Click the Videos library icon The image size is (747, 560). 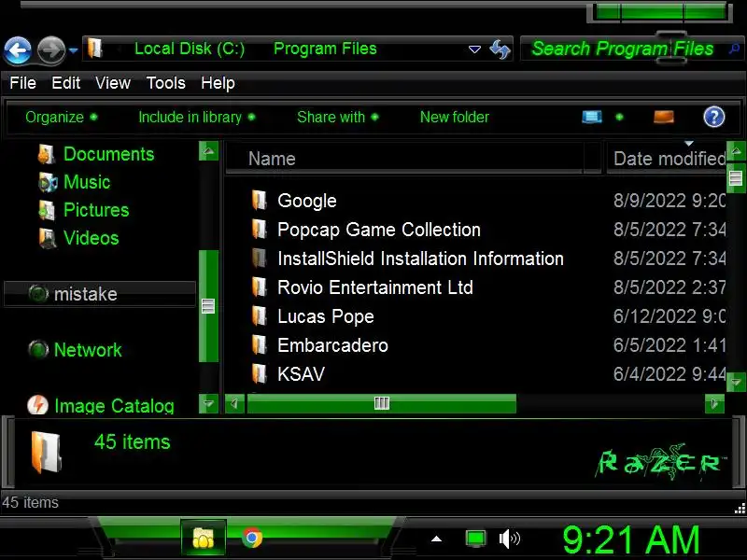[x=48, y=238]
